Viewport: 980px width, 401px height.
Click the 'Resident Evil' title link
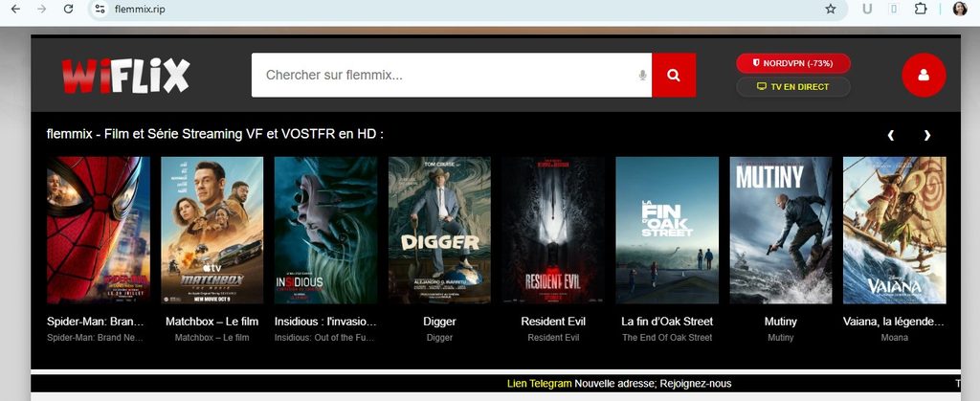(x=553, y=322)
